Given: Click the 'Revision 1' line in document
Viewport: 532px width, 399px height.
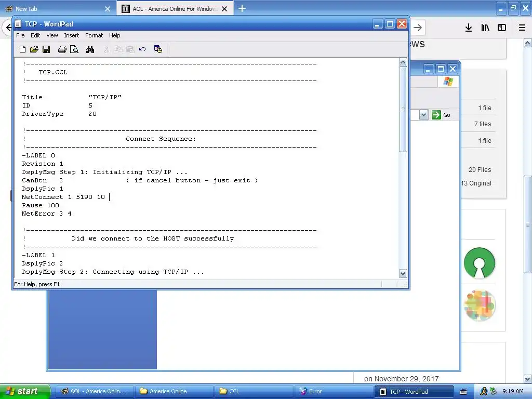Looking at the screenshot, I should click(43, 164).
